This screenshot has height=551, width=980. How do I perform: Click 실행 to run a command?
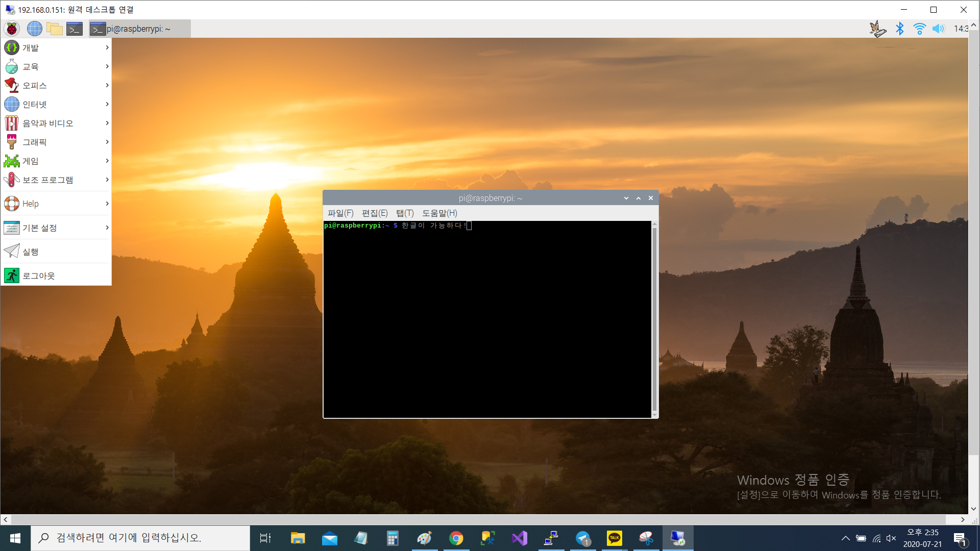coord(31,252)
